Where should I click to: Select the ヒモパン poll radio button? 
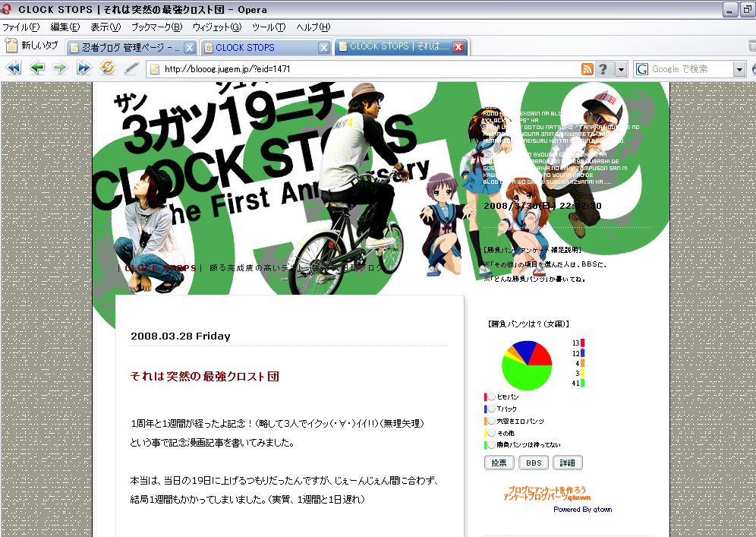[x=491, y=396]
